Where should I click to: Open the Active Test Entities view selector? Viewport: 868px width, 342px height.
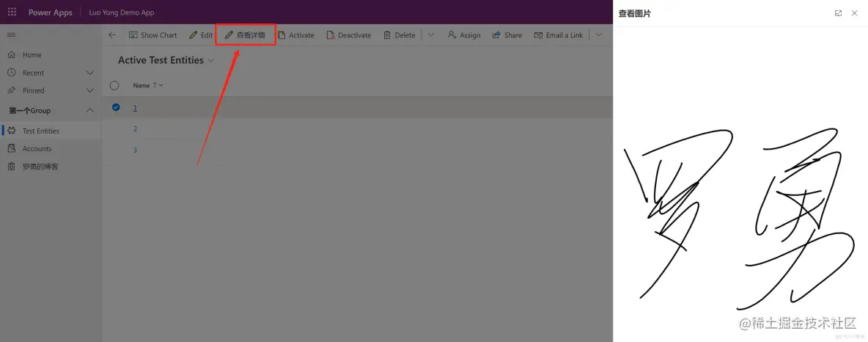[x=166, y=60]
